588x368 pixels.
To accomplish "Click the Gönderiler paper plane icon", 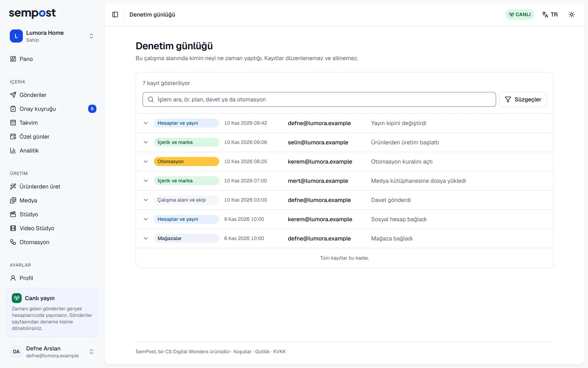I will [x=13, y=95].
